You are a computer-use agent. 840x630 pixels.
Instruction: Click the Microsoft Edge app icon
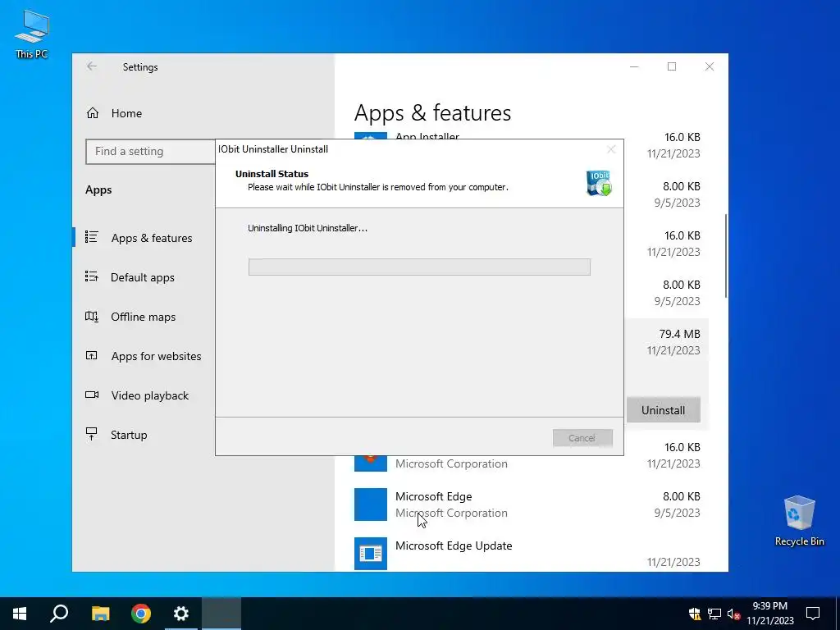(x=370, y=504)
